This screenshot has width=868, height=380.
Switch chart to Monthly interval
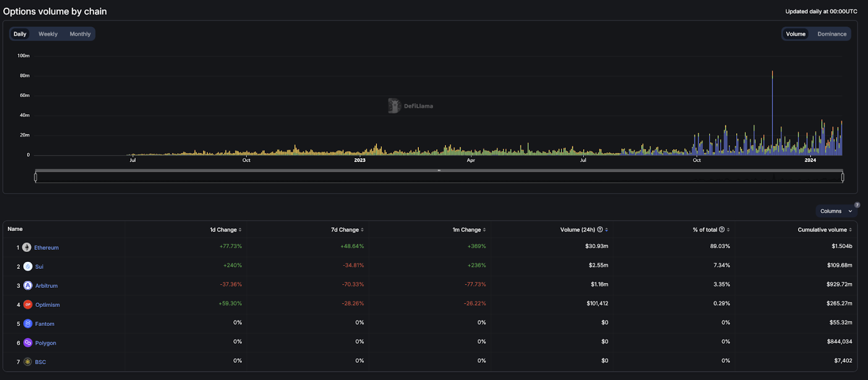coord(80,34)
